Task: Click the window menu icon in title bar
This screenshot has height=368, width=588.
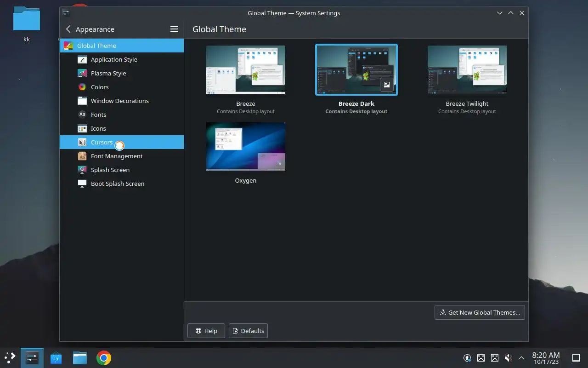Action: click(x=66, y=12)
